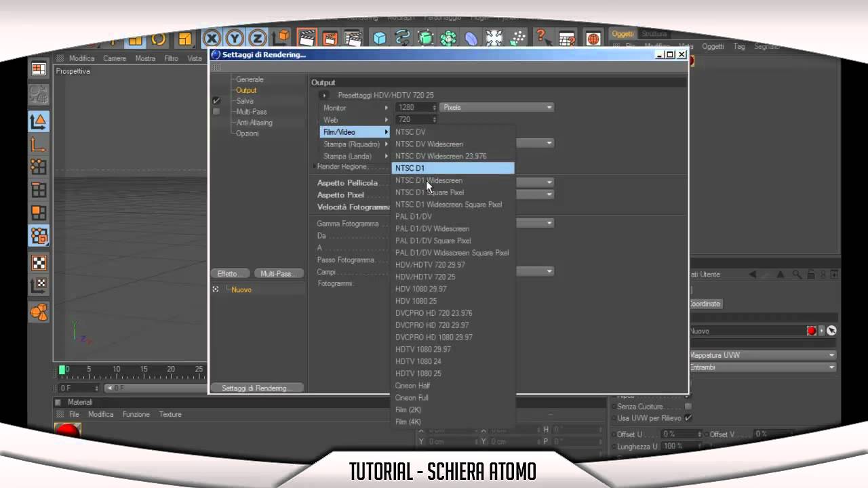This screenshot has height=488, width=868.
Task: Select the Object Axis L-shaped icon
Action: [x=39, y=144]
